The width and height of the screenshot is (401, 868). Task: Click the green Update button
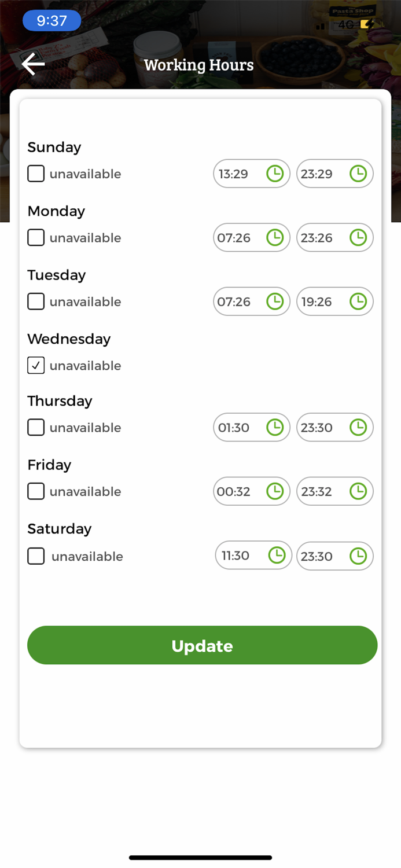(x=203, y=645)
